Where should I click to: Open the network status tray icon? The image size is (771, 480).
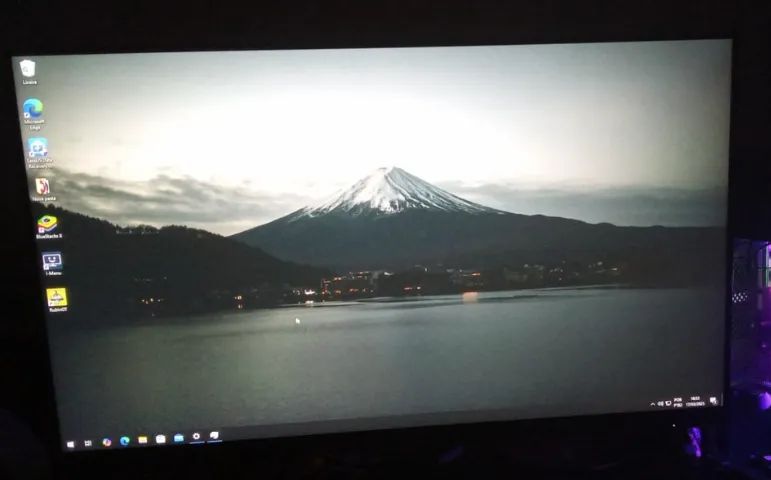[668, 403]
